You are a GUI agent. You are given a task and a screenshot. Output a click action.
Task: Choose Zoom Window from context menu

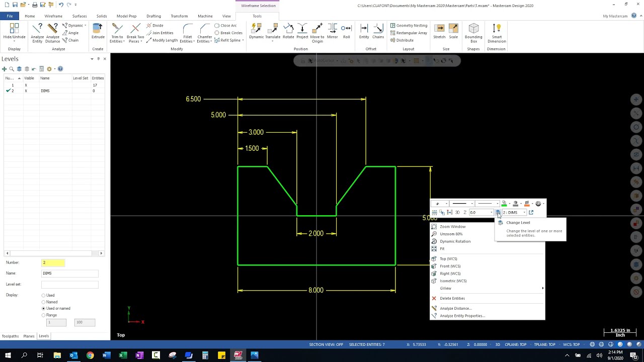[x=452, y=227]
